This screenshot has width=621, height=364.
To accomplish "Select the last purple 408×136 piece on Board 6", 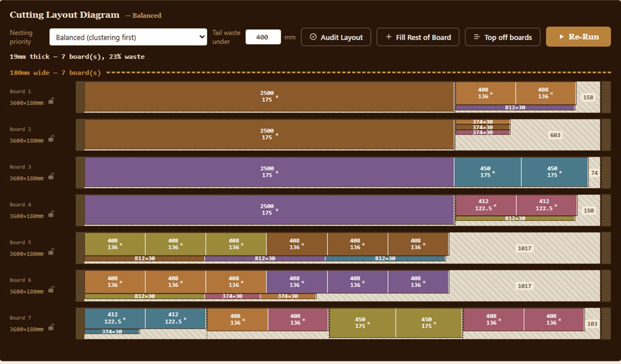I will pyautogui.click(x=418, y=282).
